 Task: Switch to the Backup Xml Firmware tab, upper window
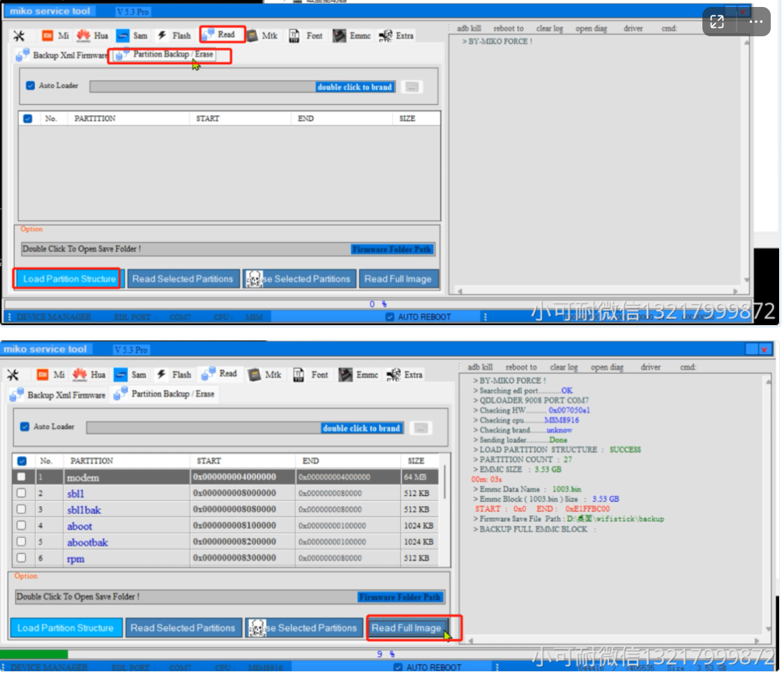point(62,55)
